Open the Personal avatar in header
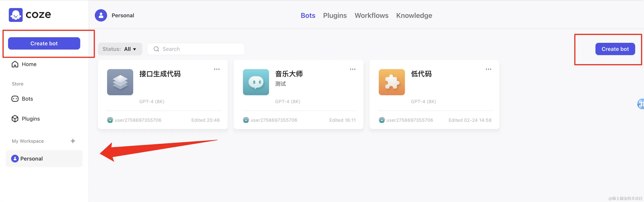The image size is (644, 202). [x=101, y=16]
